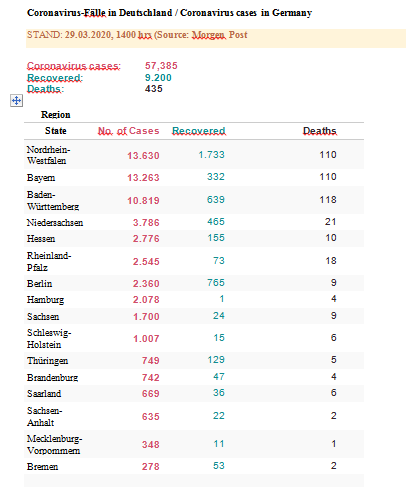Click Baden-Württemberg deaths value 118
Screen dimensions: 413x487
pos(328,200)
